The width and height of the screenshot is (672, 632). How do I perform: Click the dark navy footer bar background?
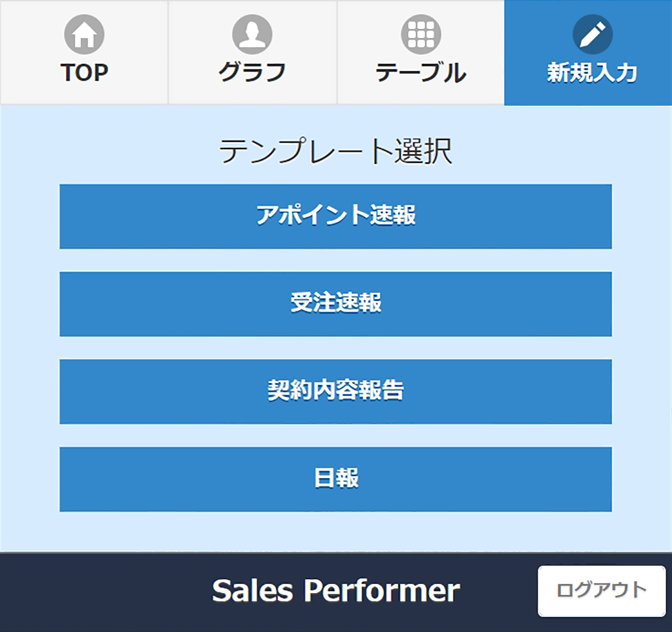[x=101, y=592]
